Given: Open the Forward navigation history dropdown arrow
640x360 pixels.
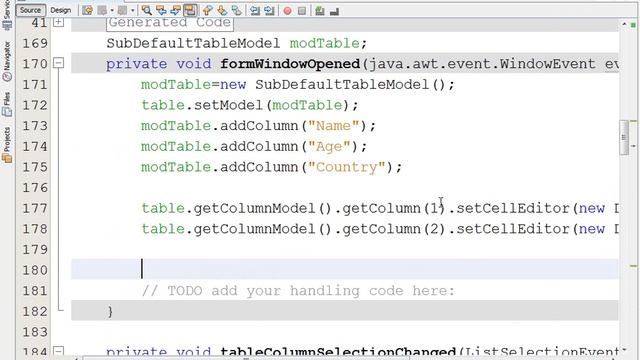Looking at the screenshot, I should (133, 11).
